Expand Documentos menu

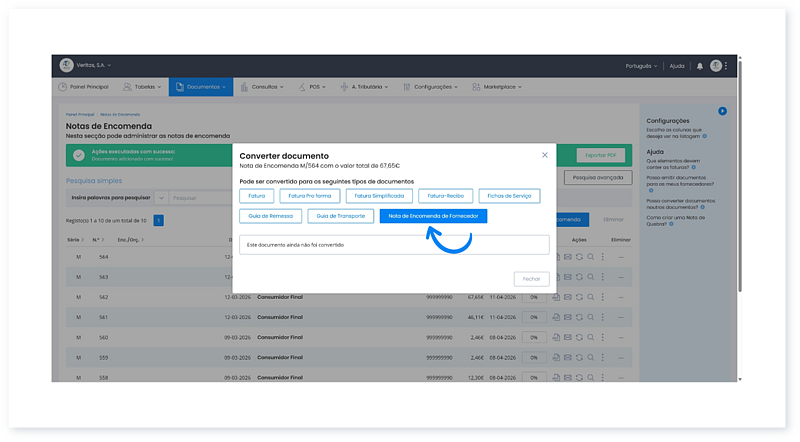tap(201, 87)
